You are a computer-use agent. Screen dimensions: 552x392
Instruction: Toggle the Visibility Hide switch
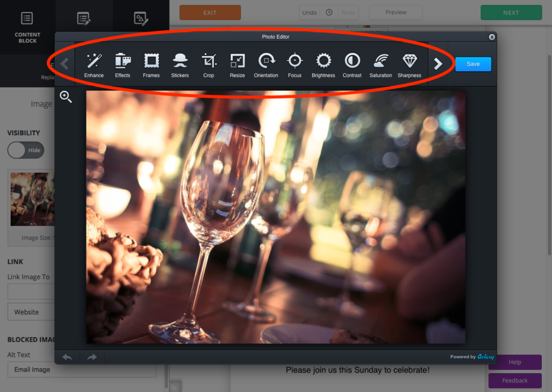25,150
